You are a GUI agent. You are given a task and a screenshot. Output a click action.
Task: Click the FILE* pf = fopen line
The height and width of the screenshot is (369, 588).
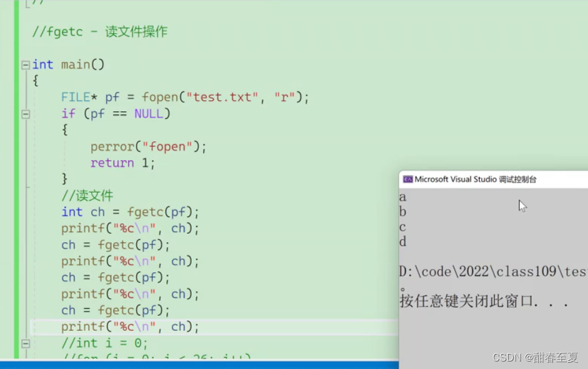[185, 98]
